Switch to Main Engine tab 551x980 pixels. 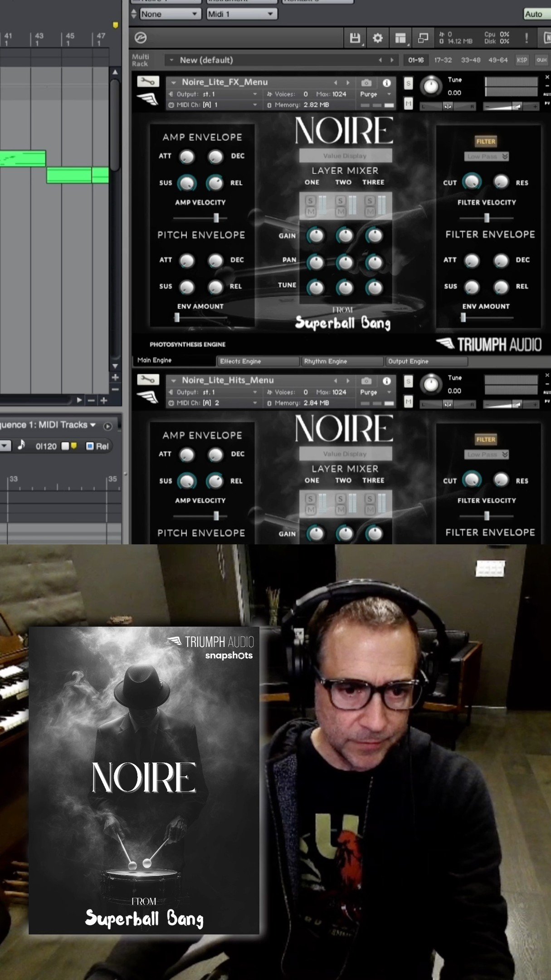[174, 360]
